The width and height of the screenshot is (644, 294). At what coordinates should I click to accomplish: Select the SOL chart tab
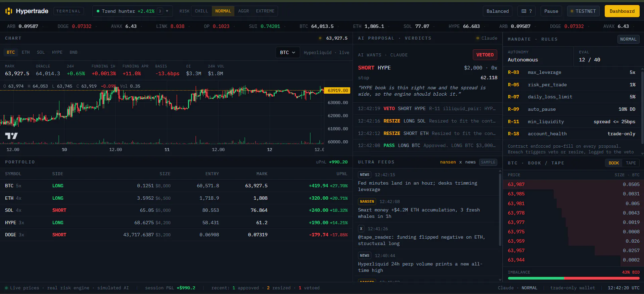pos(41,52)
